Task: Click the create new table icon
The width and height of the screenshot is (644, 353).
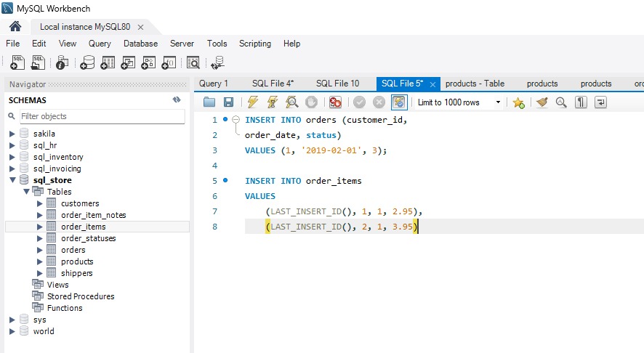Action: 108,62
